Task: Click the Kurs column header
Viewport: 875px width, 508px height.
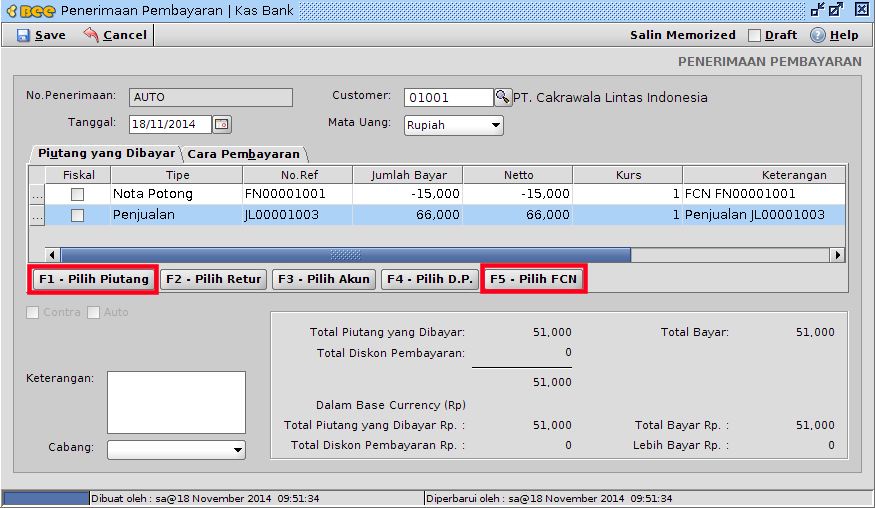Action: [628, 175]
